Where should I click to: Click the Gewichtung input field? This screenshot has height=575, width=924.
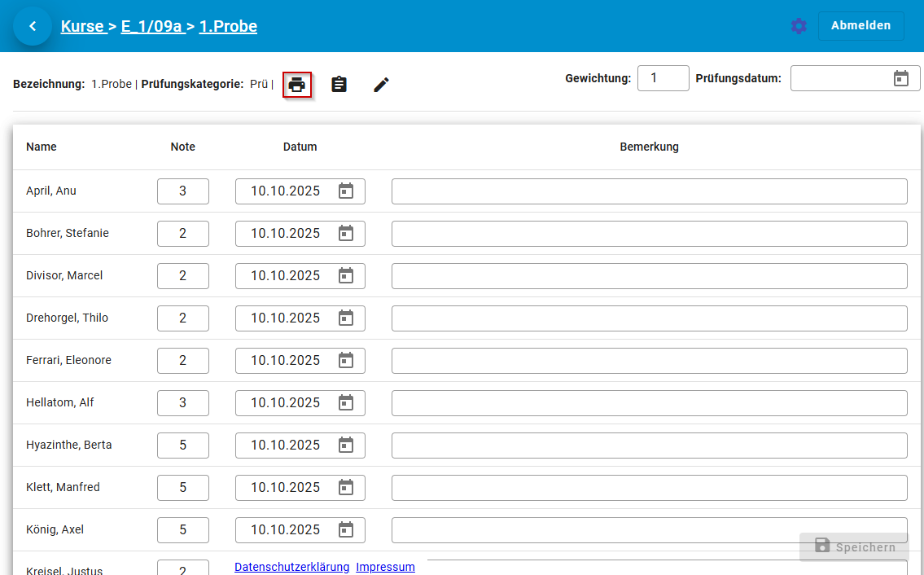[663, 78]
